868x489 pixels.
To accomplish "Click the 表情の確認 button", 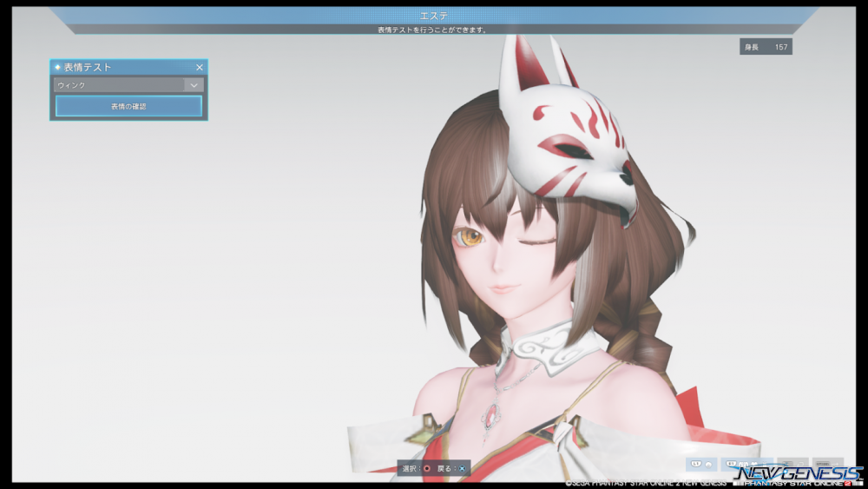I will pos(128,106).
